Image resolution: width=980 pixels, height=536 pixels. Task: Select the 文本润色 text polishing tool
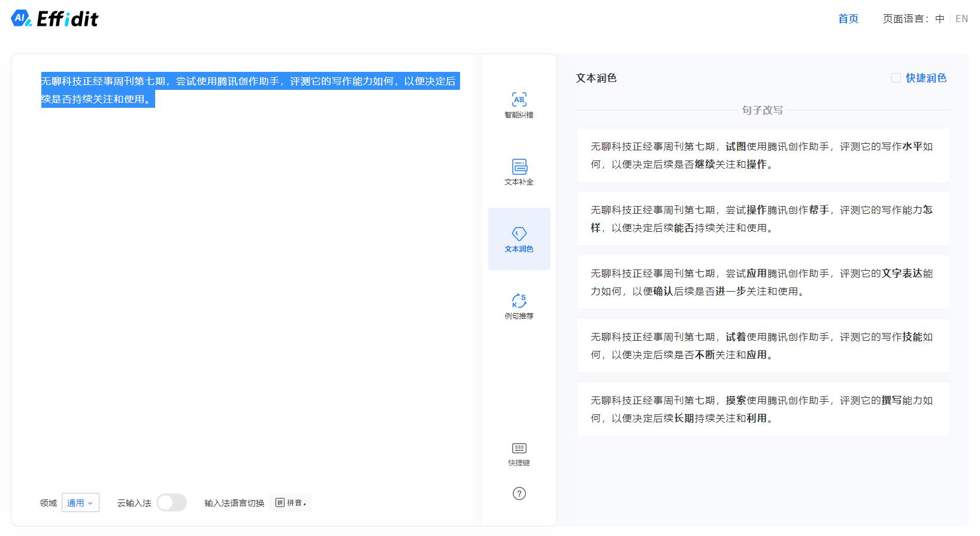click(x=519, y=239)
